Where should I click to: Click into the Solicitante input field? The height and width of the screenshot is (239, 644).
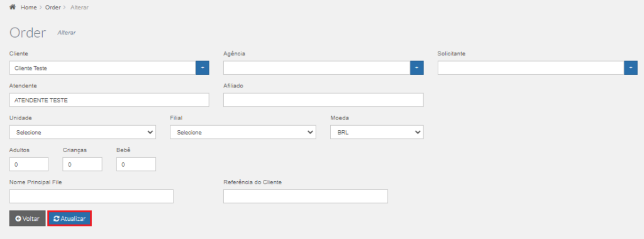tap(531, 68)
